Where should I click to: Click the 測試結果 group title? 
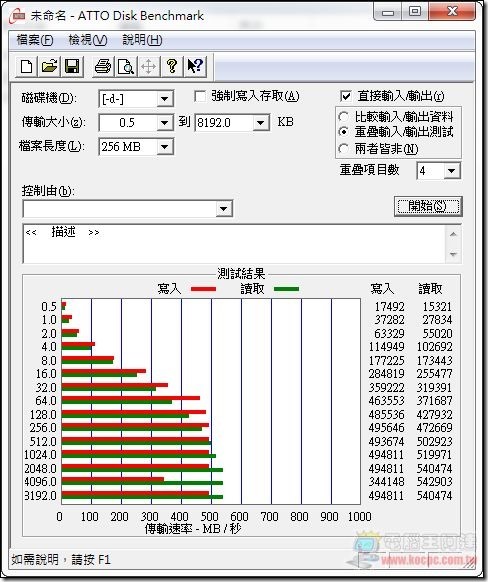point(241,274)
